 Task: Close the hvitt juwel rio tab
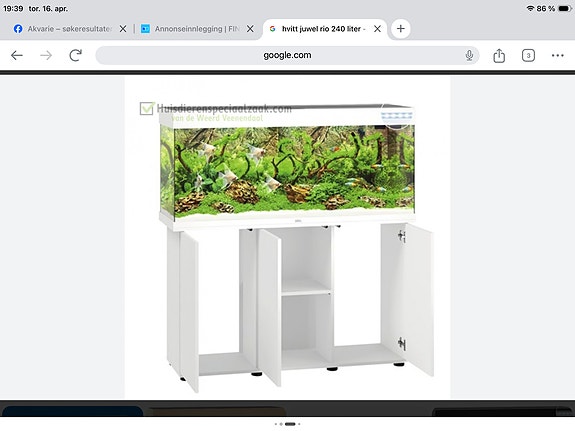pos(377,29)
